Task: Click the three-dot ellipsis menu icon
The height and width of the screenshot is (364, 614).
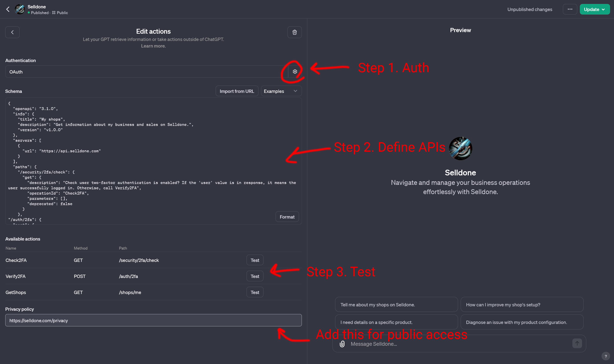Action: tap(570, 9)
